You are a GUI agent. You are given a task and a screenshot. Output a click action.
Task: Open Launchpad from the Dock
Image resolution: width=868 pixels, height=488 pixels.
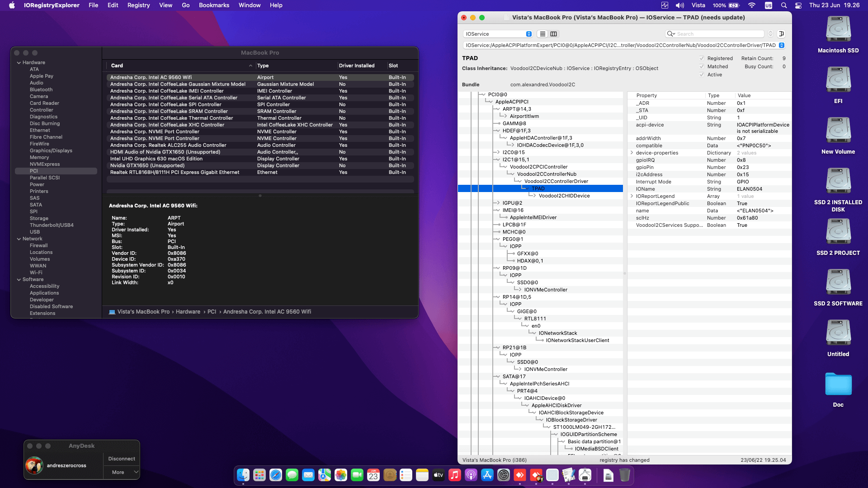pos(259,475)
